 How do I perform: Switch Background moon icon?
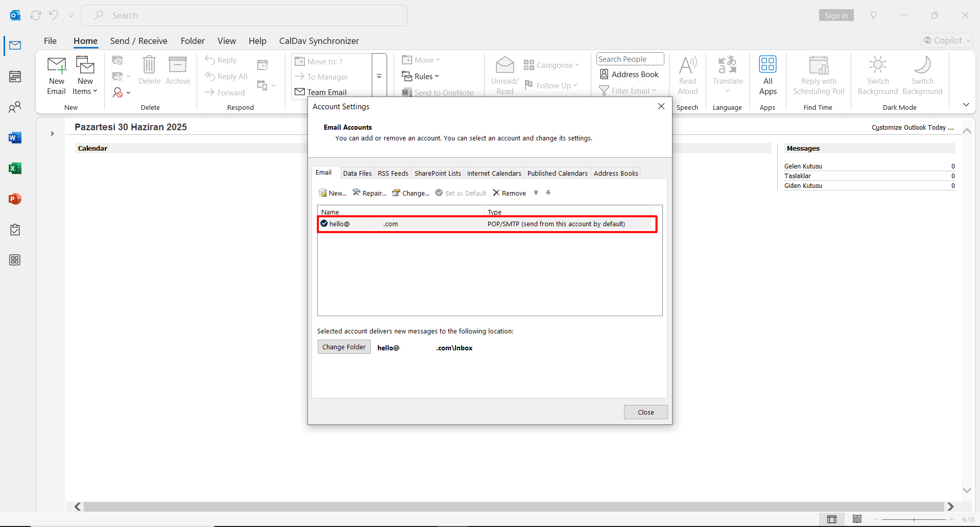(x=922, y=65)
